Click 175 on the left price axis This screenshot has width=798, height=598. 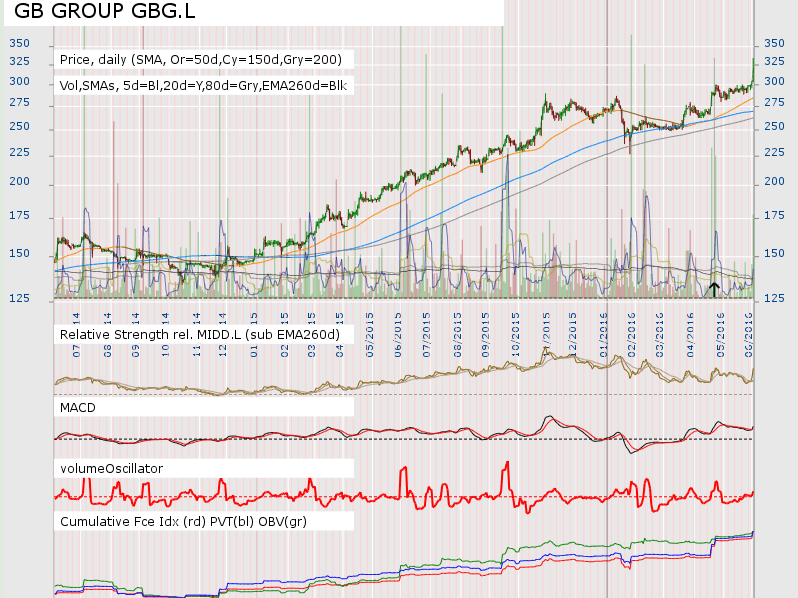[19, 215]
